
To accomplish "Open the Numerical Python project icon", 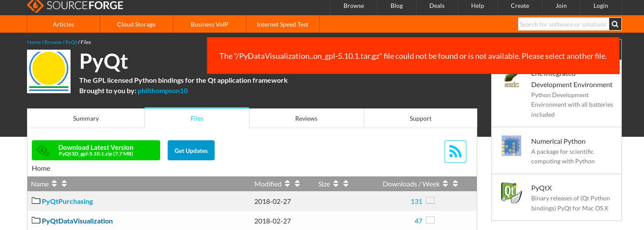I will tap(511, 146).
